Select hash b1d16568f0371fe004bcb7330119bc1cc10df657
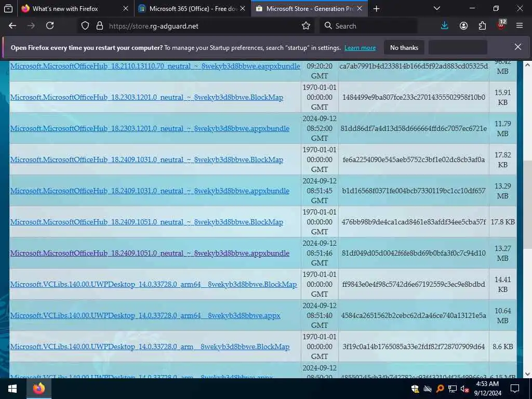 tap(414, 191)
